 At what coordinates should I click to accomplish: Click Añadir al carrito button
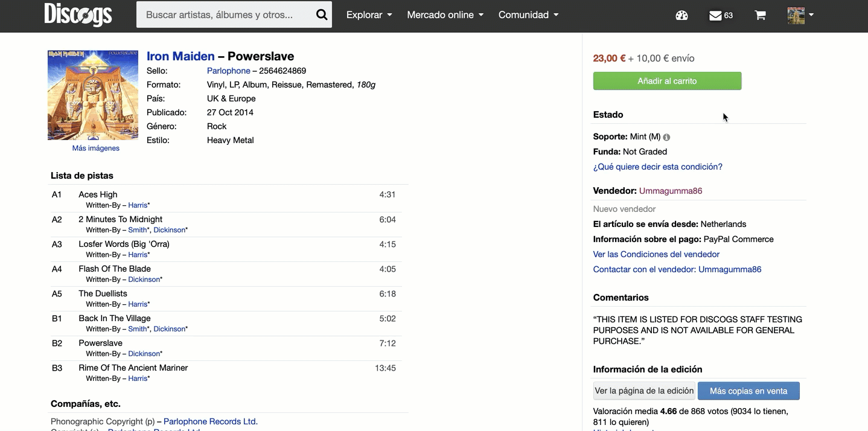(667, 81)
